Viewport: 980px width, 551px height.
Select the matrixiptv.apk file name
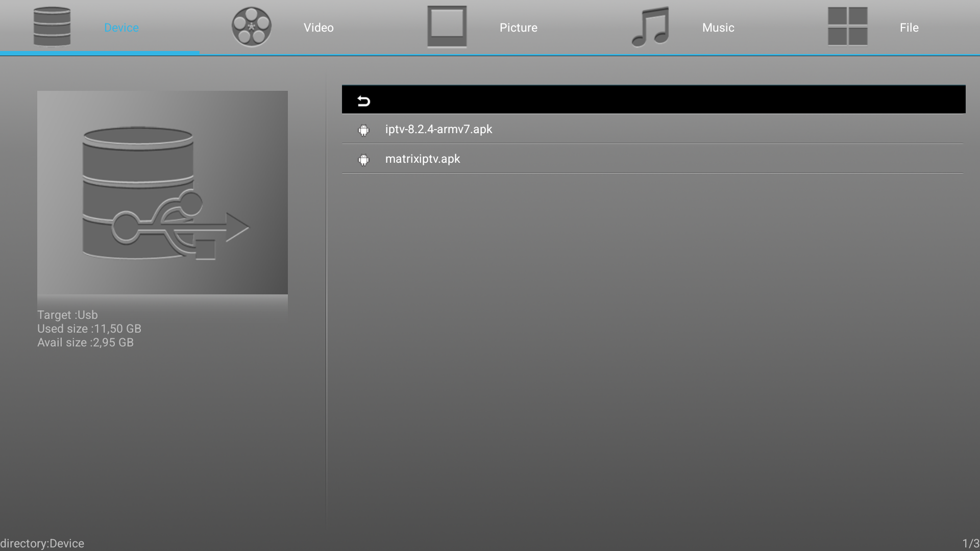pyautogui.click(x=422, y=159)
